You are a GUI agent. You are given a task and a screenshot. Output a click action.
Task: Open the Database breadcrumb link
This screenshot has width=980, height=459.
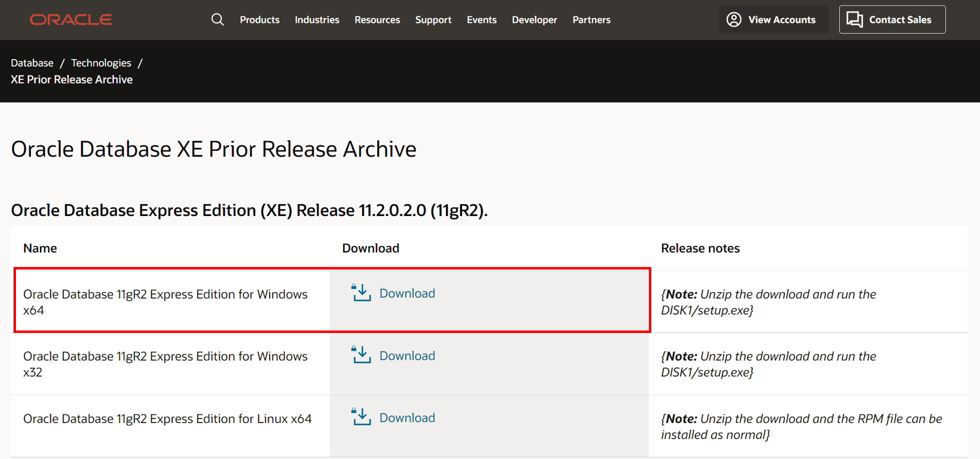click(31, 62)
